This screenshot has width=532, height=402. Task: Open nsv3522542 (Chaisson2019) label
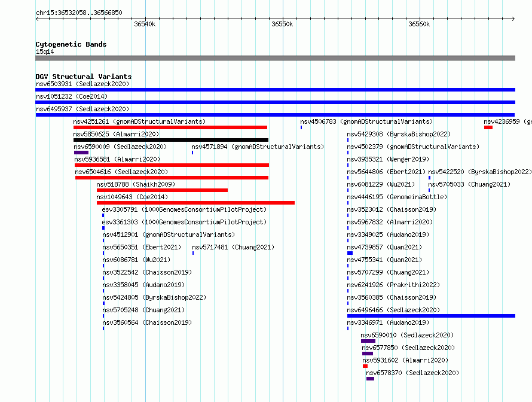(x=147, y=272)
